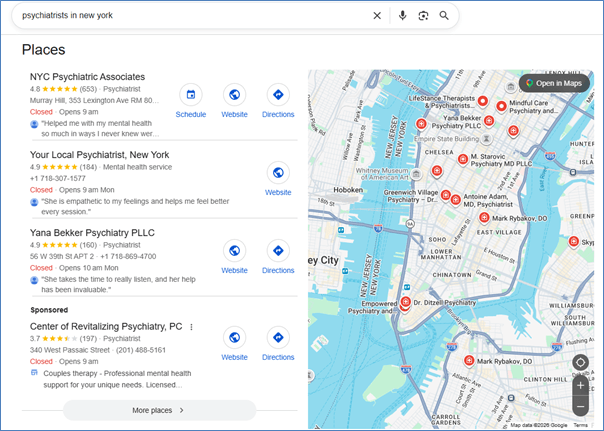Expand More places list
Viewport: 604px width, 431px height.
coord(159,410)
